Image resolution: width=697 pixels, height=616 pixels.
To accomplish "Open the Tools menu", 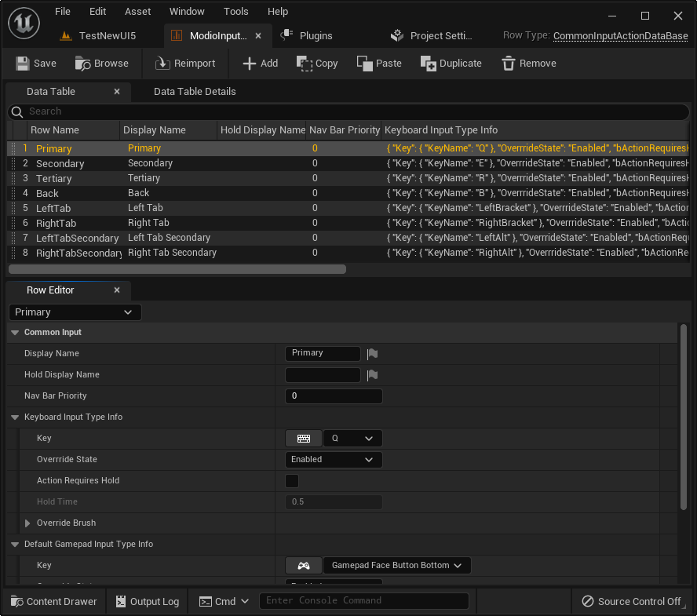I will (235, 12).
